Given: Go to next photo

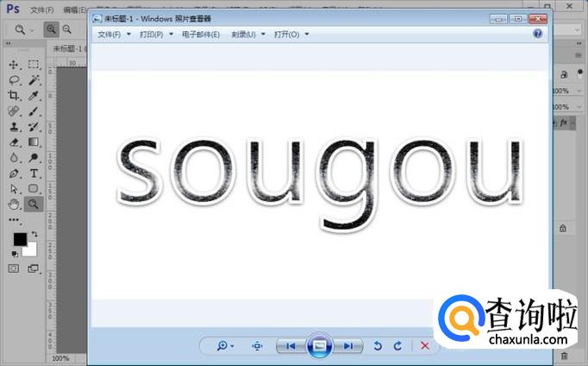Looking at the screenshot, I should coord(347,346).
